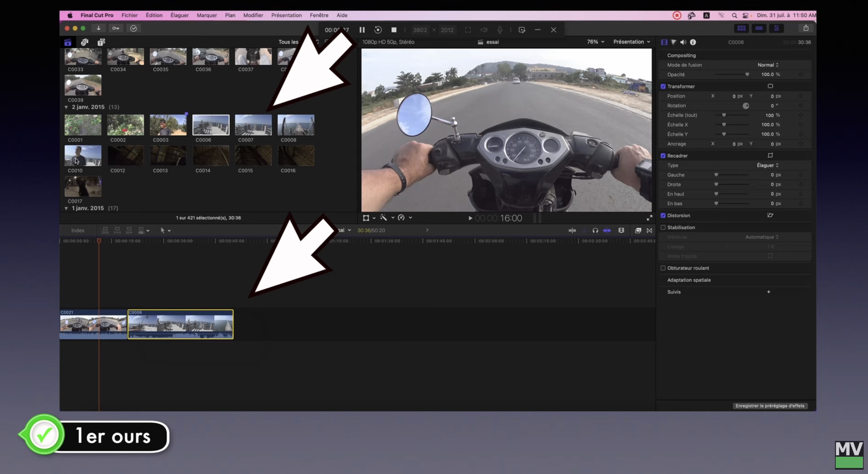Show the effects browser icon
The height and width of the screenshot is (474, 868).
tap(638, 231)
